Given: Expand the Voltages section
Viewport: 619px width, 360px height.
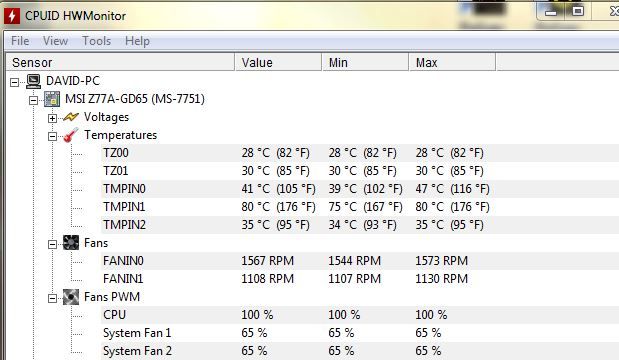Looking at the screenshot, I should (52, 118).
